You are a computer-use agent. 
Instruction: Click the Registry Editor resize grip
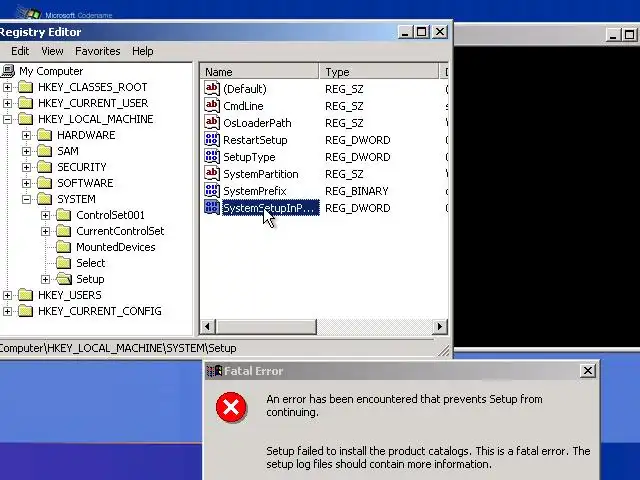click(x=444, y=351)
